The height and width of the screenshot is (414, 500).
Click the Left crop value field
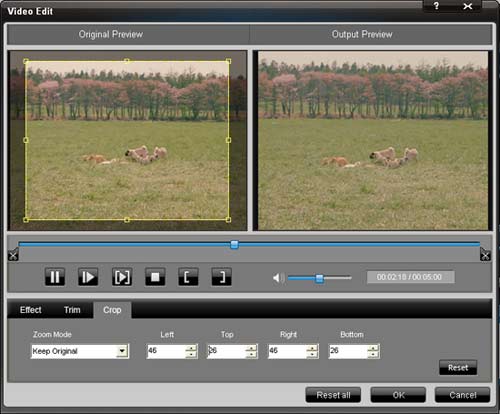click(x=166, y=351)
